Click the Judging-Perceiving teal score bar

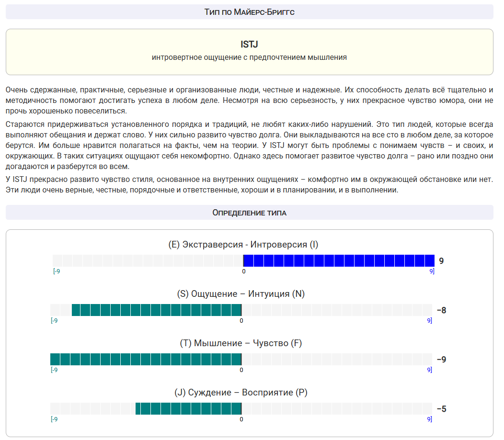tap(188, 408)
